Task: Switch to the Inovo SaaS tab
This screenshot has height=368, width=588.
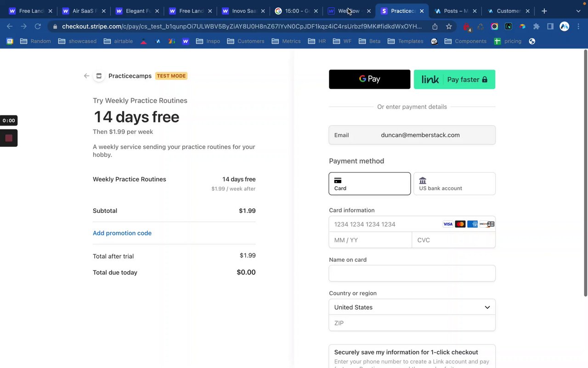Action: tap(244, 11)
